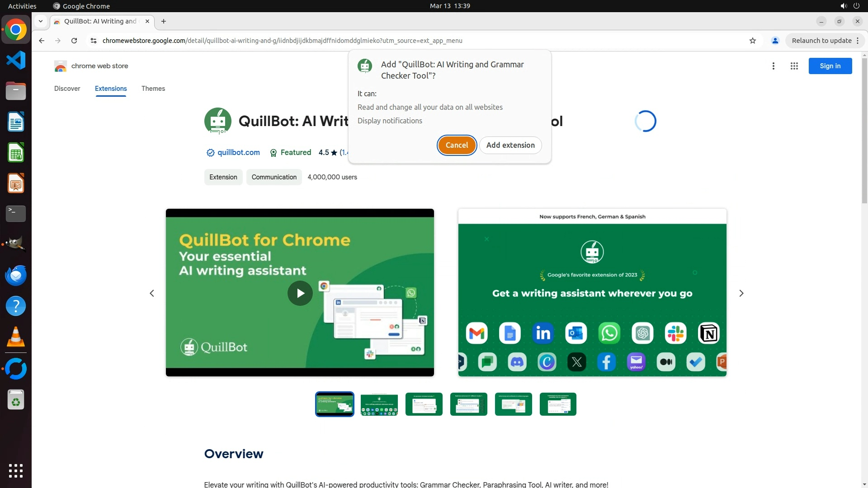Click the Sign in button
The height and width of the screenshot is (488, 868).
coord(830,66)
